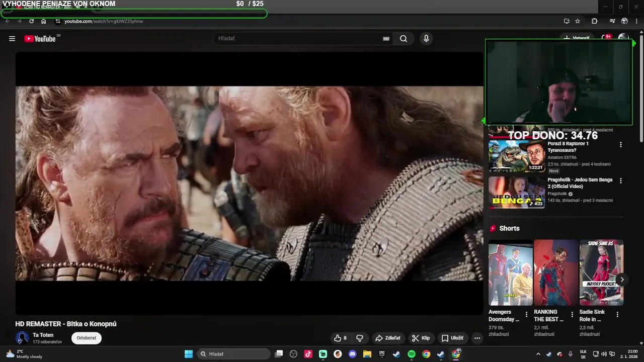Show hidden system tray icons chevron
The width and height of the screenshot is (644, 362).
click(x=538, y=354)
